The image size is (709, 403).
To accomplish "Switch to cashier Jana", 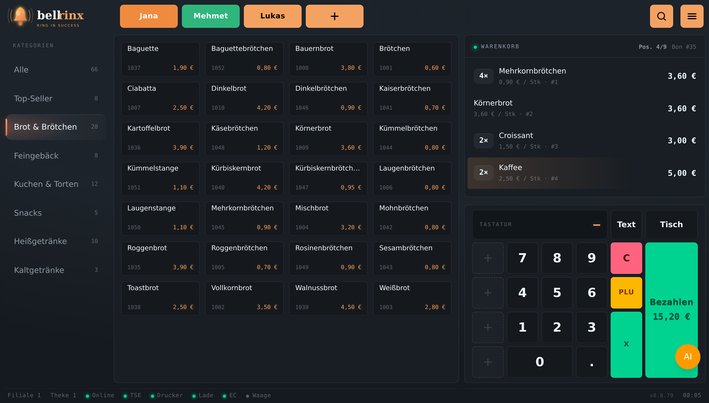I will tap(149, 16).
